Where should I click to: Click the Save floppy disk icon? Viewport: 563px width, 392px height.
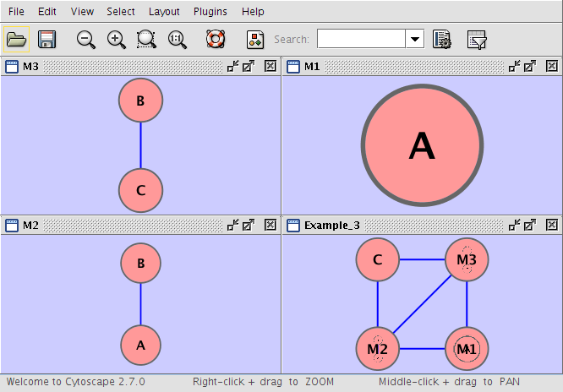pyautogui.click(x=46, y=40)
